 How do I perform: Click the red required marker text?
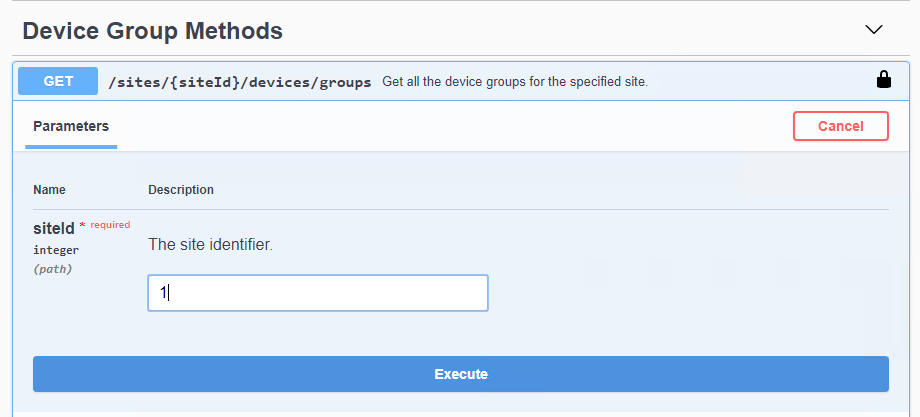point(110,225)
